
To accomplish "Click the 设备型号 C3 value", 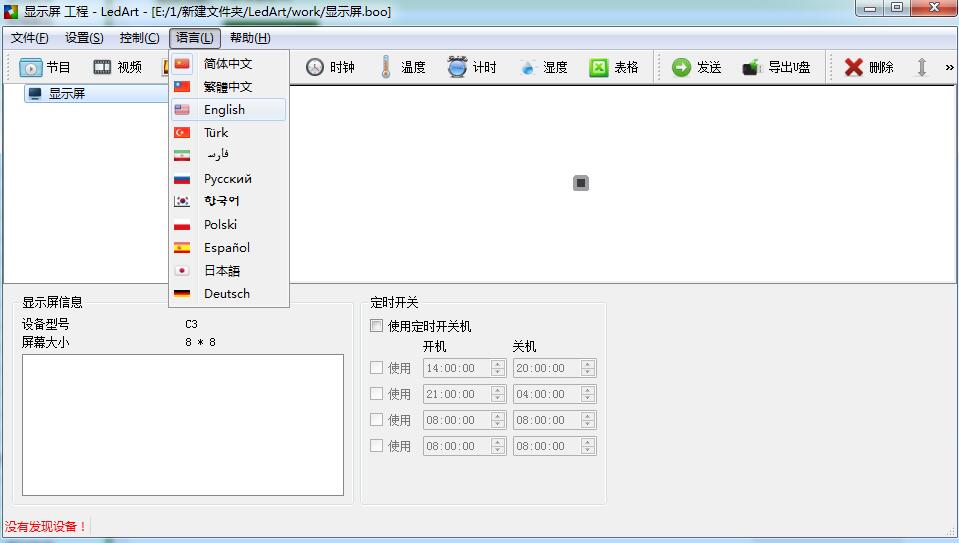I will tap(191, 324).
